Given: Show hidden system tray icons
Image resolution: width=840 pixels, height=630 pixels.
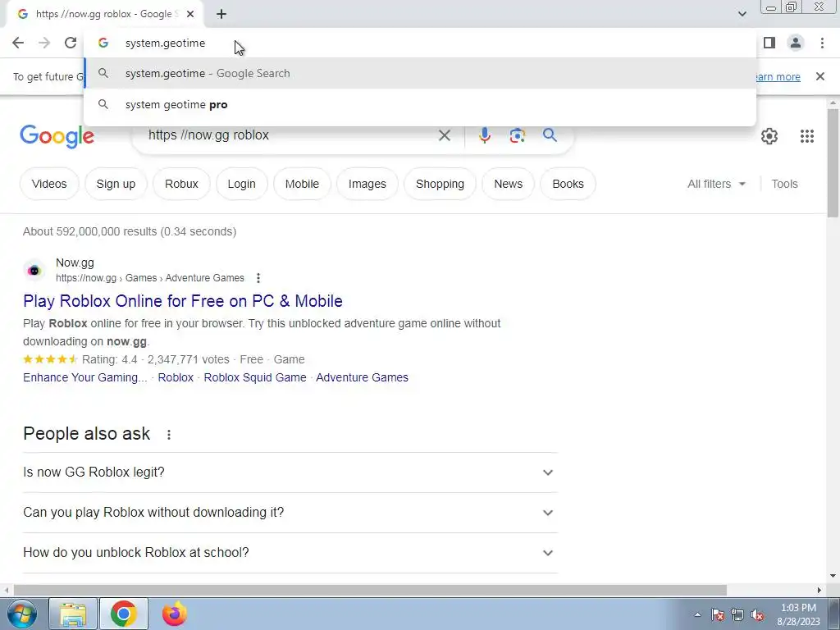Looking at the screenshot, I should coord(697,615).
